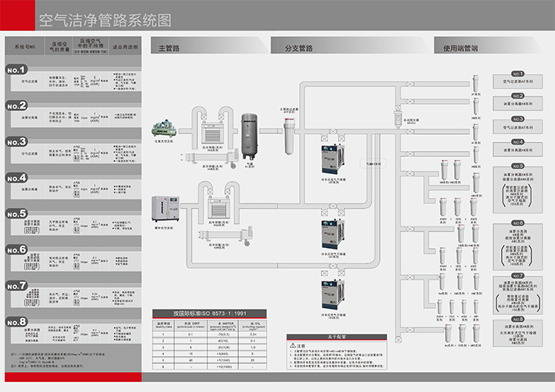The image size is (555, 392).
Task: Click the NO.5 system badge in left table
Action: 17,213
